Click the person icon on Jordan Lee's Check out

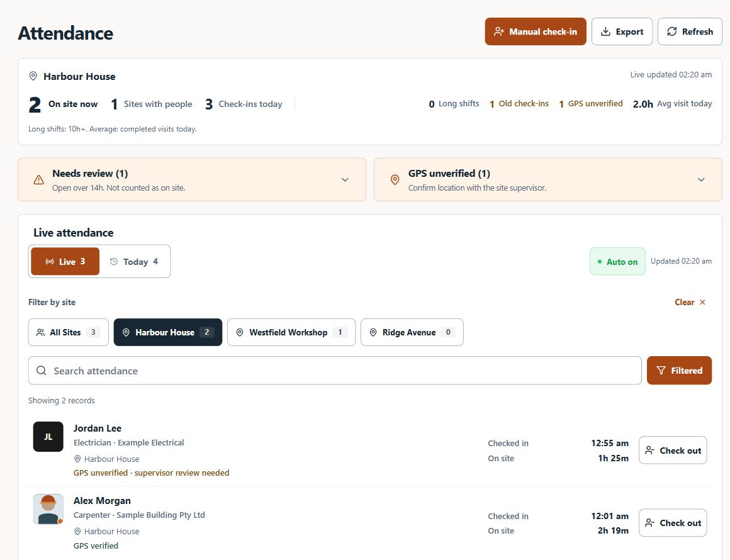click(649, 450)
